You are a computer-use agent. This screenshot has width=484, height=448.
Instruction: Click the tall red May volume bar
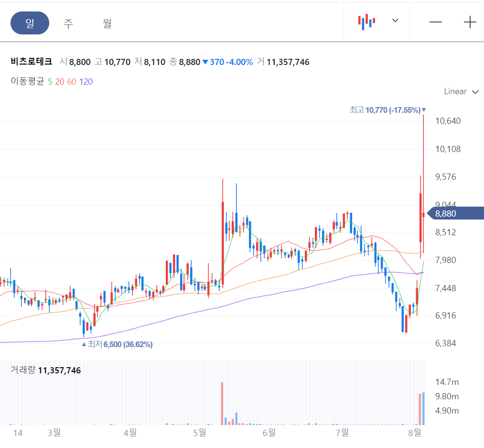point(222,404)
